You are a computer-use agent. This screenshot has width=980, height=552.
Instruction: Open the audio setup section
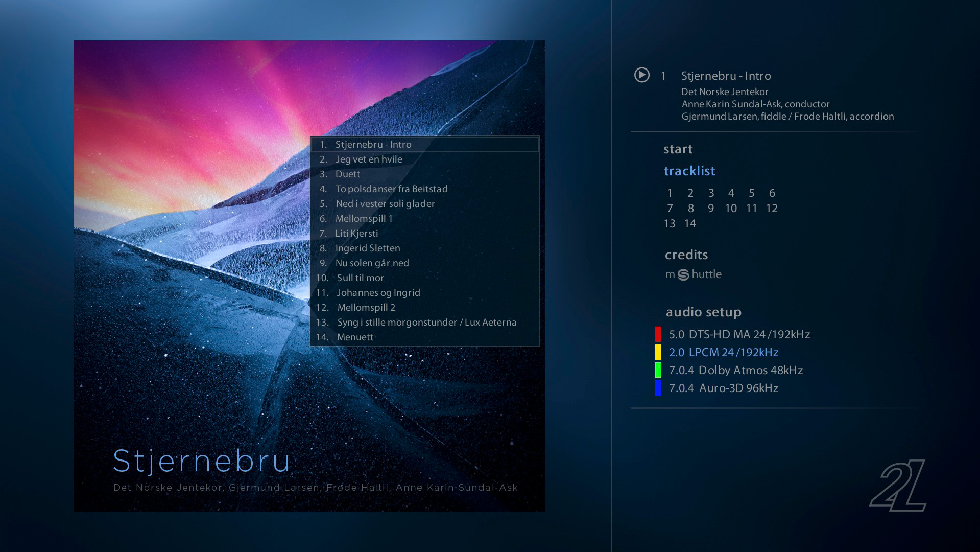703,312
